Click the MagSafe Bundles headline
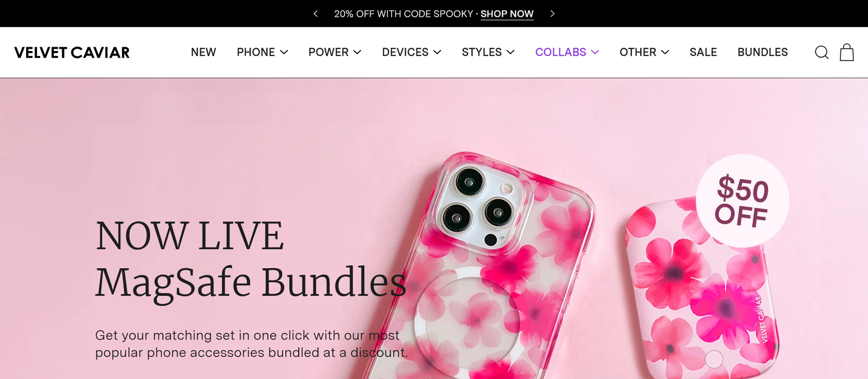 click(x=251, y=282)
